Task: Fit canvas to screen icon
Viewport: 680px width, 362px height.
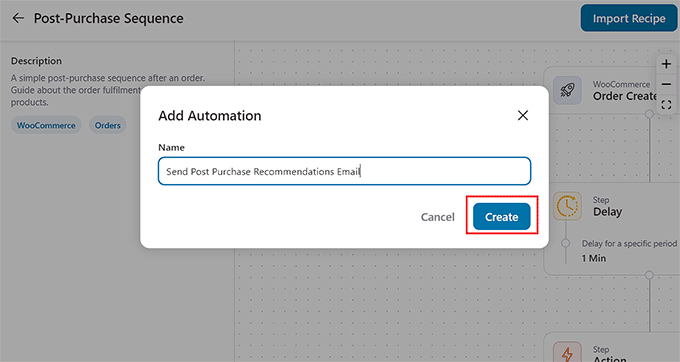Action: pos(666,104)
